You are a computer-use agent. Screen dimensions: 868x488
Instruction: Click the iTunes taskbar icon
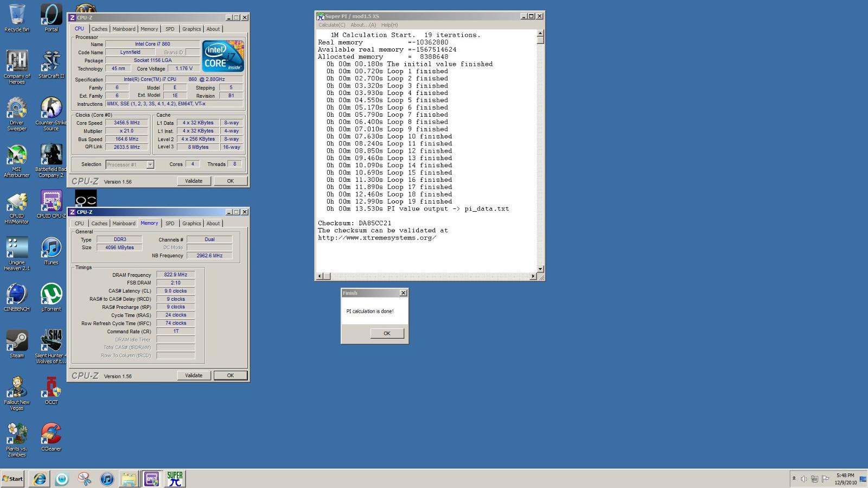point(107,479)
